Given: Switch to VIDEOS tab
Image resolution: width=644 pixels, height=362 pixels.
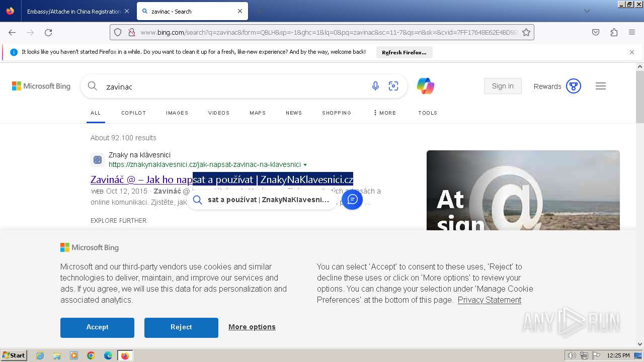Looking at the screenshot, I should coord(219,113).
